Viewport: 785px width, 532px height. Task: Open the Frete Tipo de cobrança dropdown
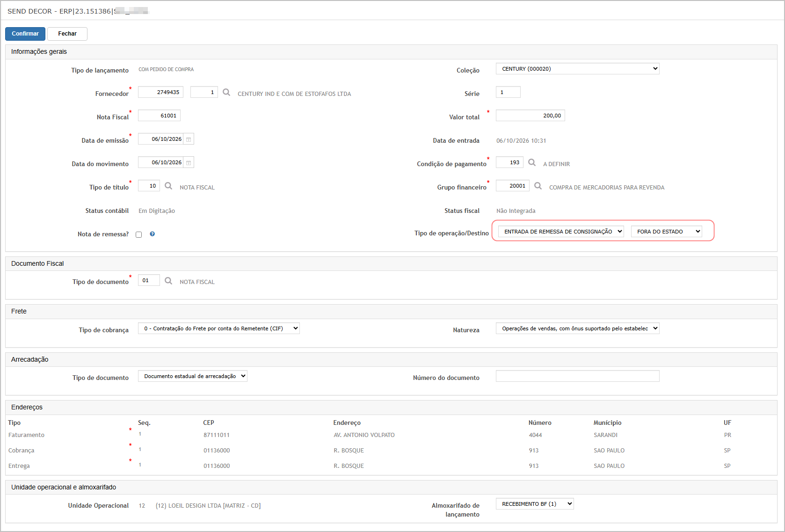pos(219,328)
